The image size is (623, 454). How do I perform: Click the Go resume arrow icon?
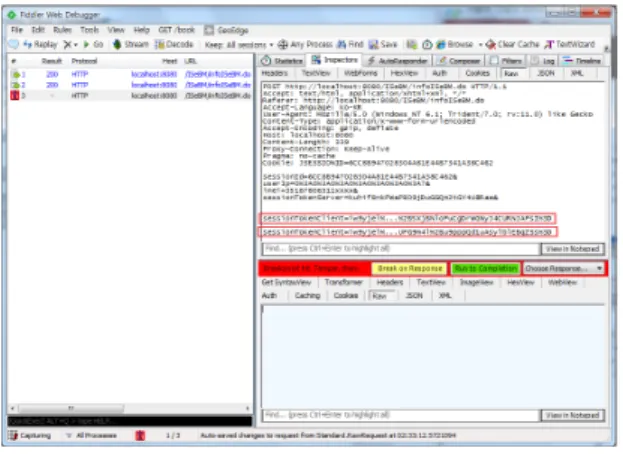point(86,44)
